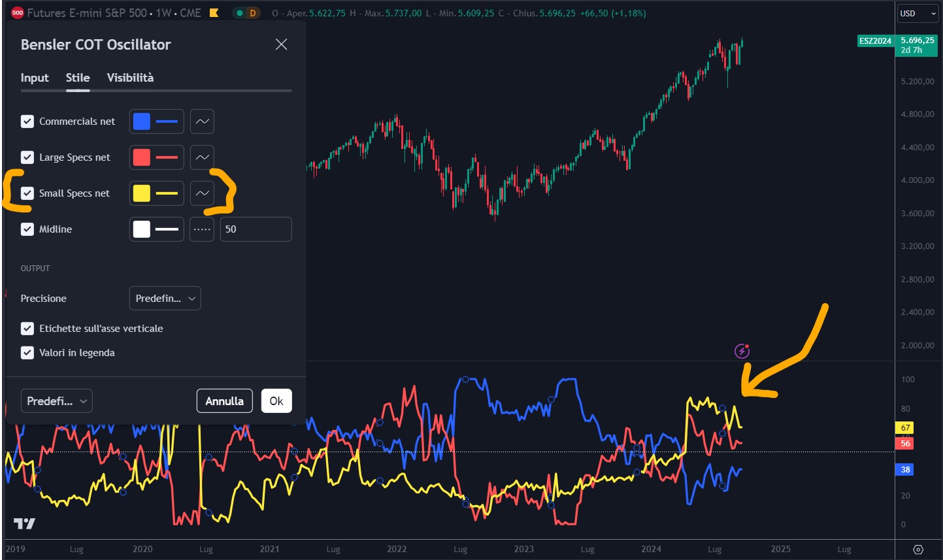Change Midline dotted line style icon

click(202, 229)
